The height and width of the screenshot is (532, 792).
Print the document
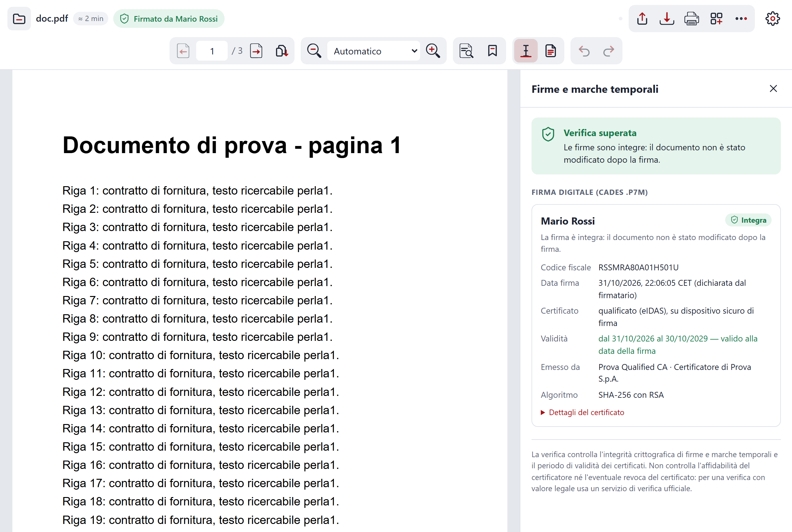[691, 19]
